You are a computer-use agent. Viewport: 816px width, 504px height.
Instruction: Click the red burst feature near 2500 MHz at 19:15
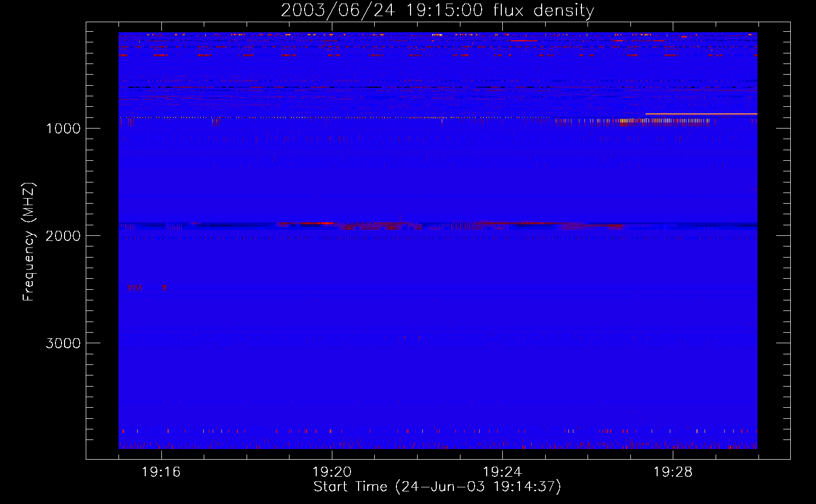[135, 288]
